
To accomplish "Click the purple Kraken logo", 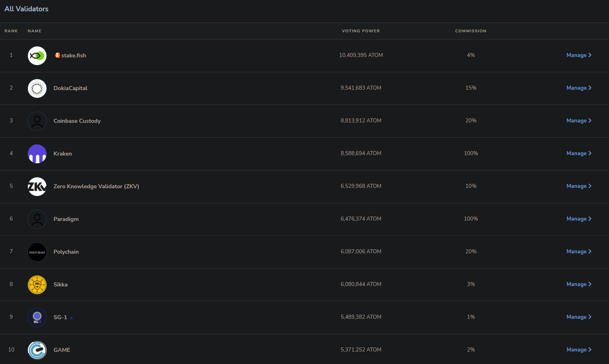I will point(37,154).
